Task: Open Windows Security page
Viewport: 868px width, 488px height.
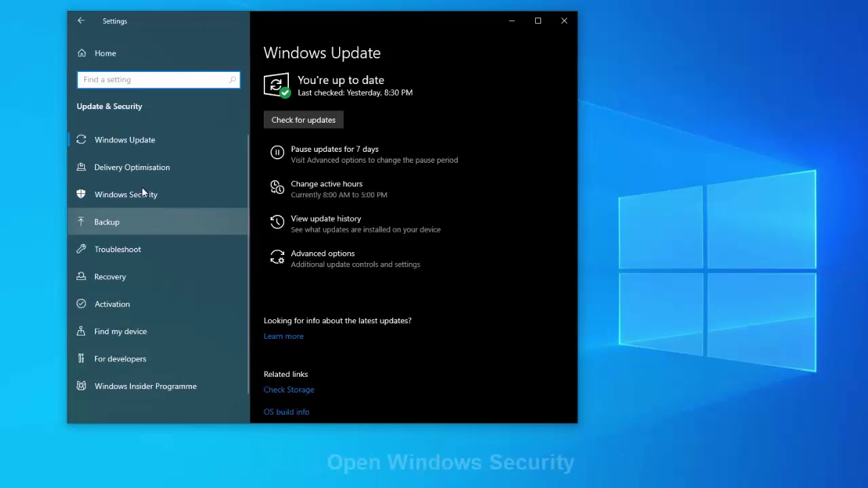Action: (x=158, y=195)
